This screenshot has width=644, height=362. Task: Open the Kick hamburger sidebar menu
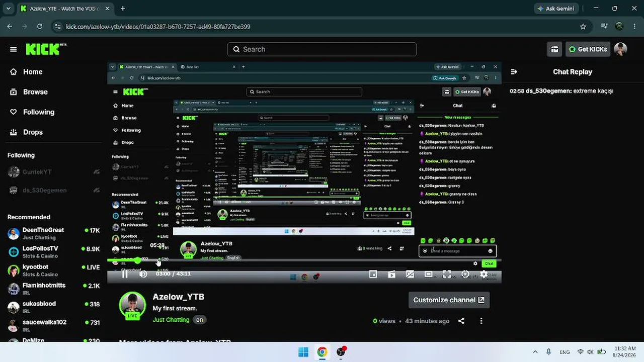(14, 49)
